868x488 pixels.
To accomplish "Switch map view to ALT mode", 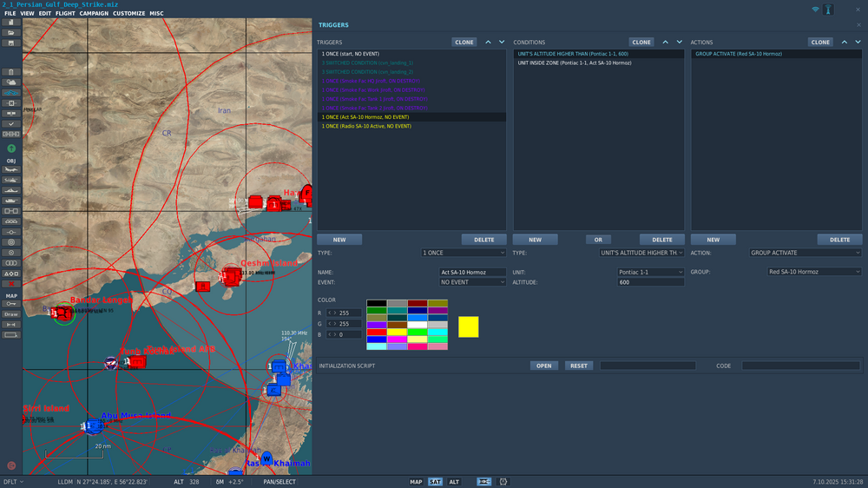I will tap(454, 482).
